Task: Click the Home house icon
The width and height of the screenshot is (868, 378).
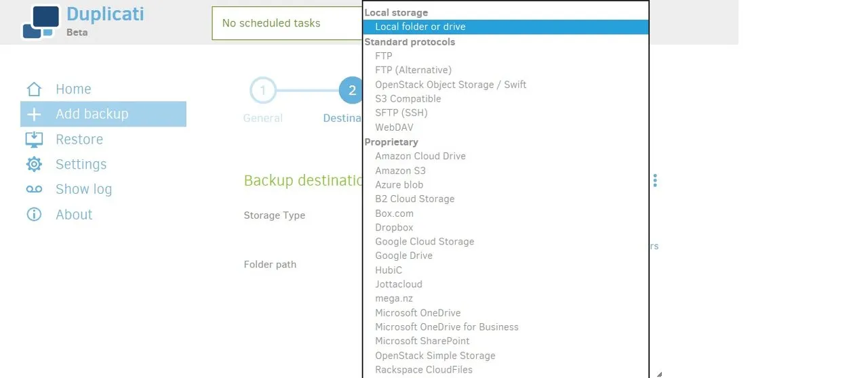Action: 34,89
